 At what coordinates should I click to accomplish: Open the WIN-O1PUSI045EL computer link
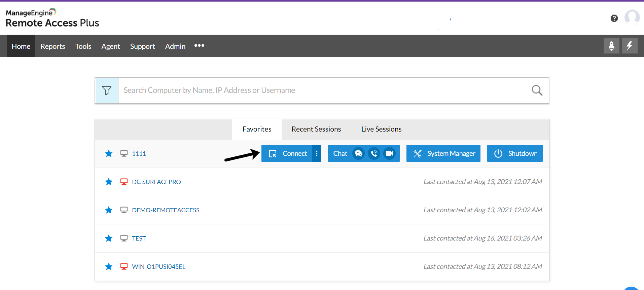coord(158,267)
